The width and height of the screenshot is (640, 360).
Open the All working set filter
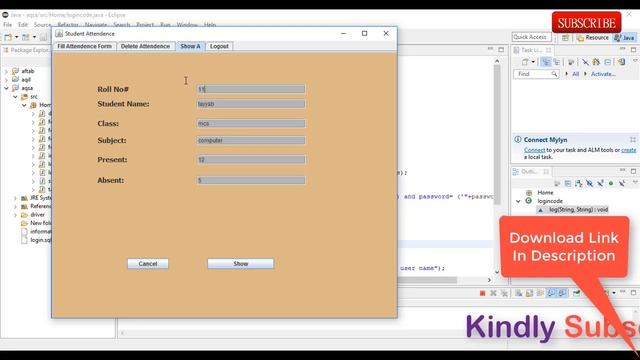point(576,74)
